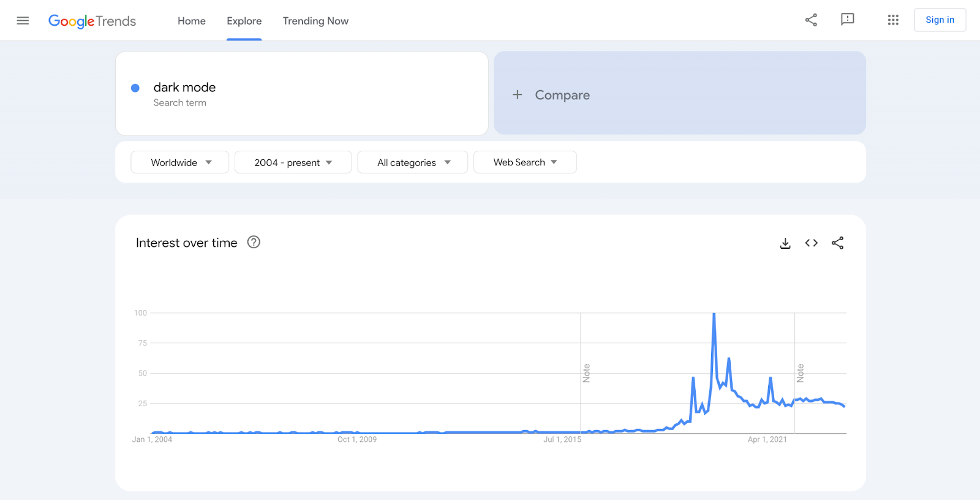This screenshot has height=500, width=980.
Task: Share the Interest over time chart
Action: [x=838, y=243]
